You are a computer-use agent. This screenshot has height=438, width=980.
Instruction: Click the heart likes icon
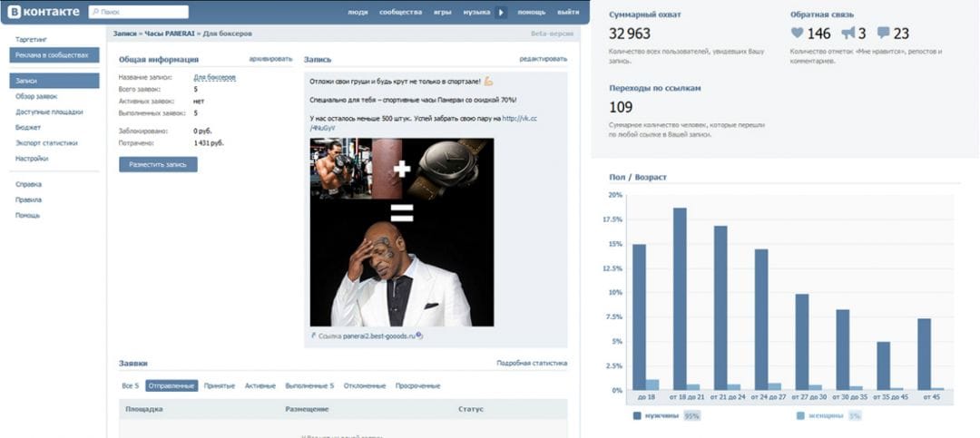tap(797, 34)
